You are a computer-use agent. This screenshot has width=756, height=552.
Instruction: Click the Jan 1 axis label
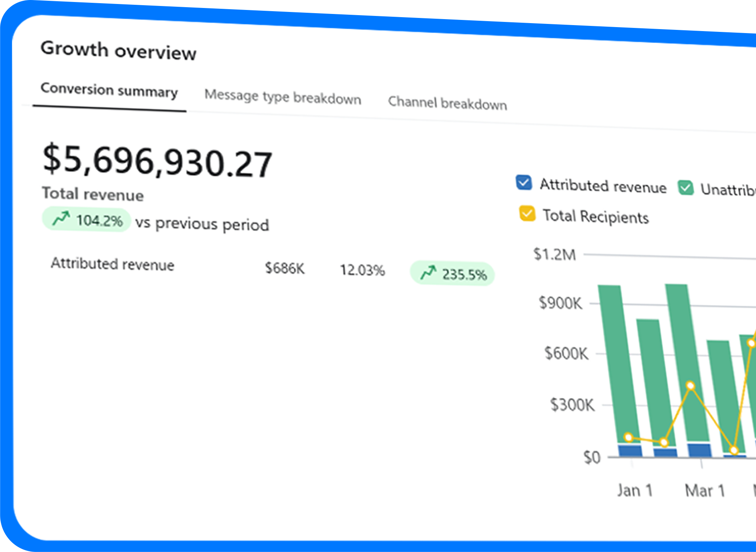tap(635, 490)
